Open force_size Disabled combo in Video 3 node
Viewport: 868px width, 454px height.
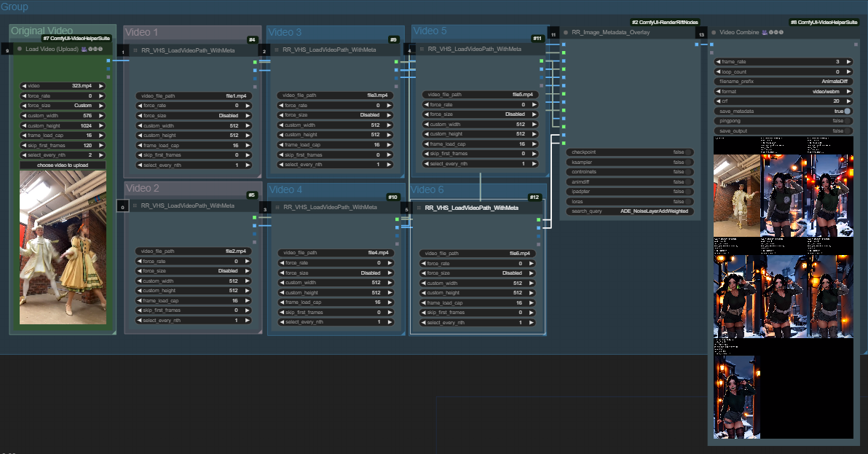click(335, 115)
